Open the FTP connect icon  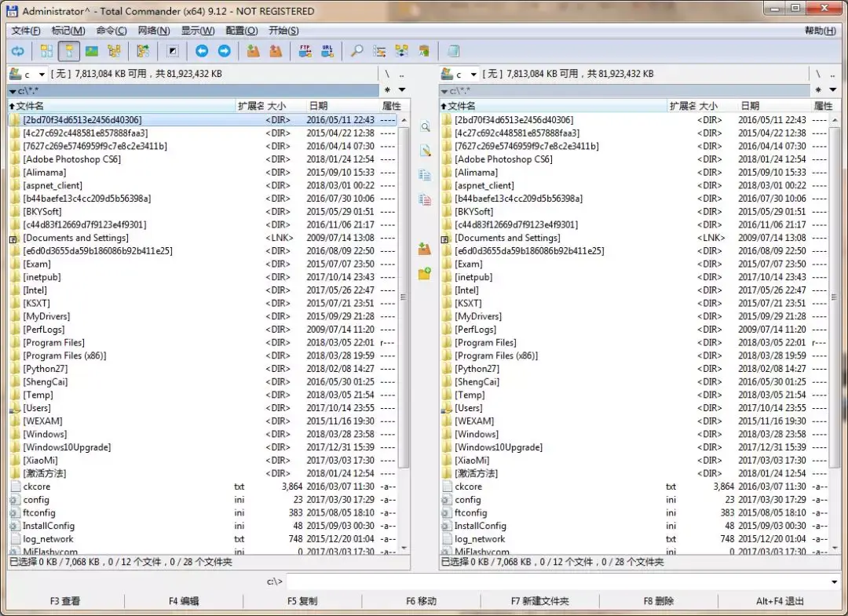[305, 51]
